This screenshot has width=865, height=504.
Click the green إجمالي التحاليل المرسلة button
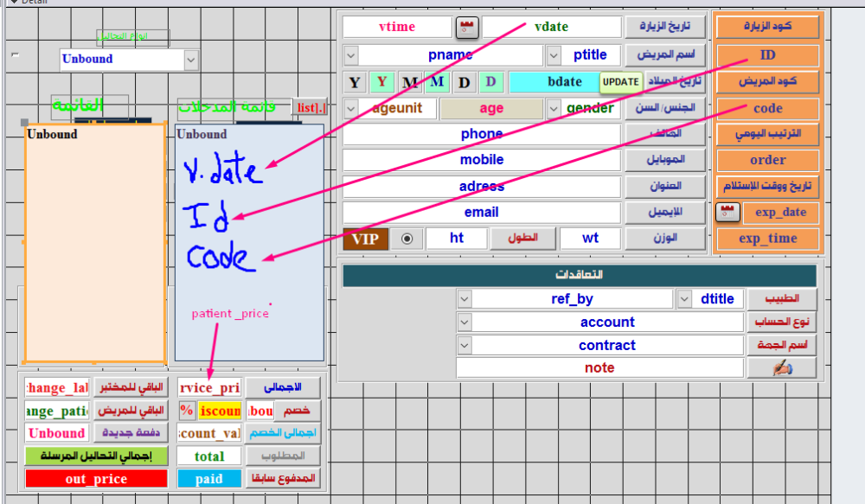pos(97,456)
